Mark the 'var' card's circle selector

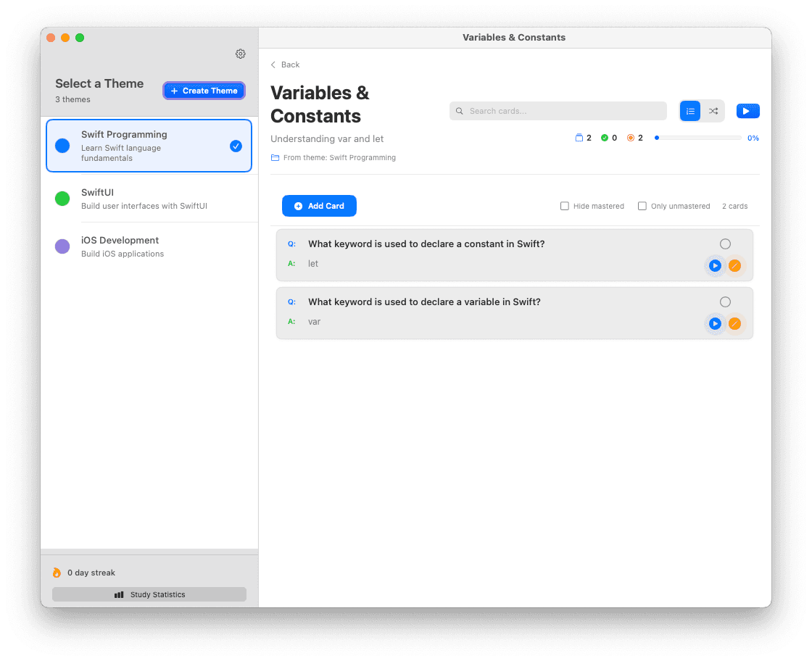coord(725,302)
